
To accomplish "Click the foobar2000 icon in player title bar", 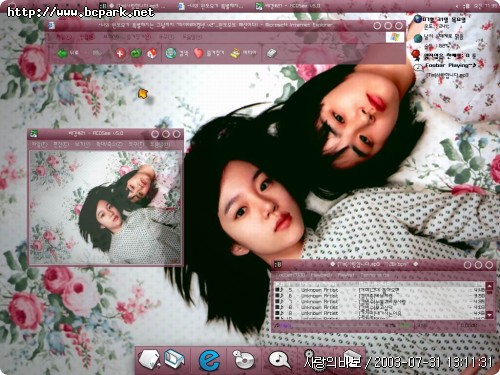I will pos(278,265).
